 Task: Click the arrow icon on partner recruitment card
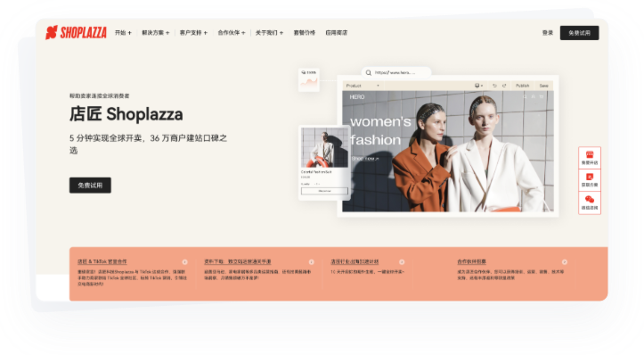point(565,262)
